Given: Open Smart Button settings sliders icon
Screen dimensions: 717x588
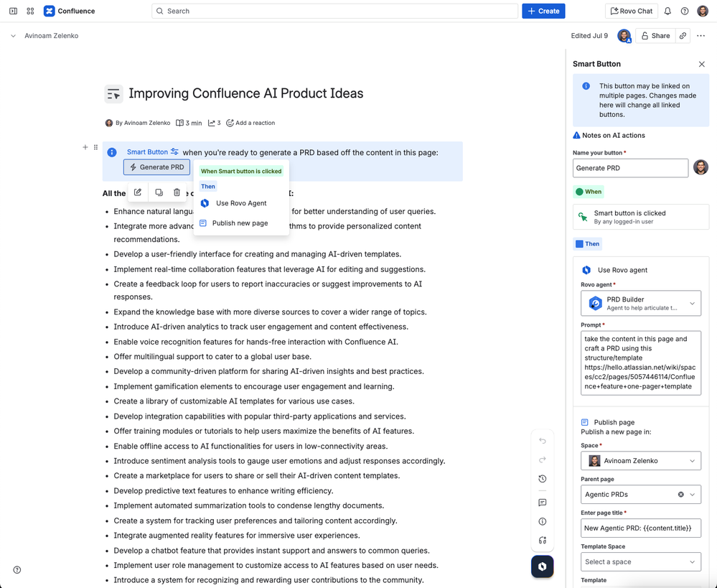Looking at the screenshot, I should click(174, 151).
